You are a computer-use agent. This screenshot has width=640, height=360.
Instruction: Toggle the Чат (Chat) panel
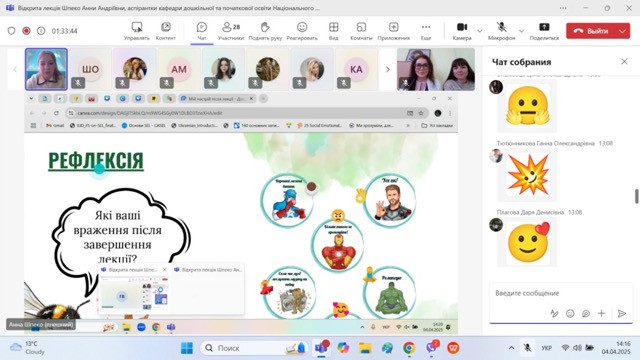click(202, 31)
